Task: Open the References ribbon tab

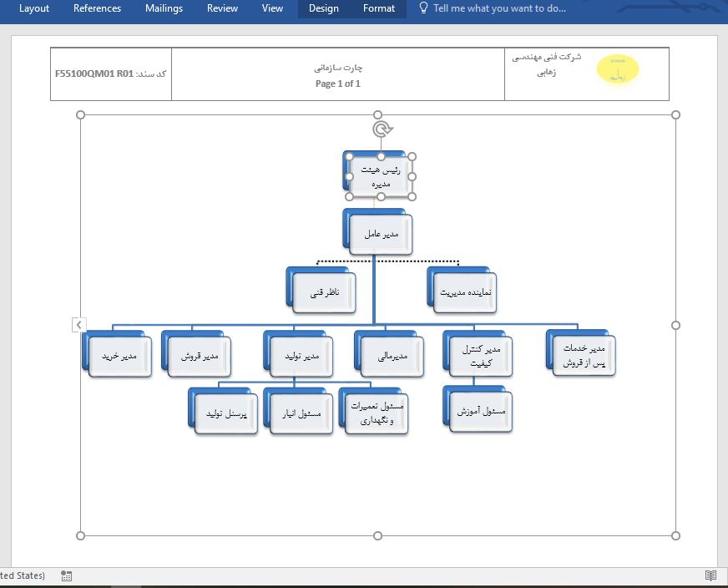Action: point(97,8)
